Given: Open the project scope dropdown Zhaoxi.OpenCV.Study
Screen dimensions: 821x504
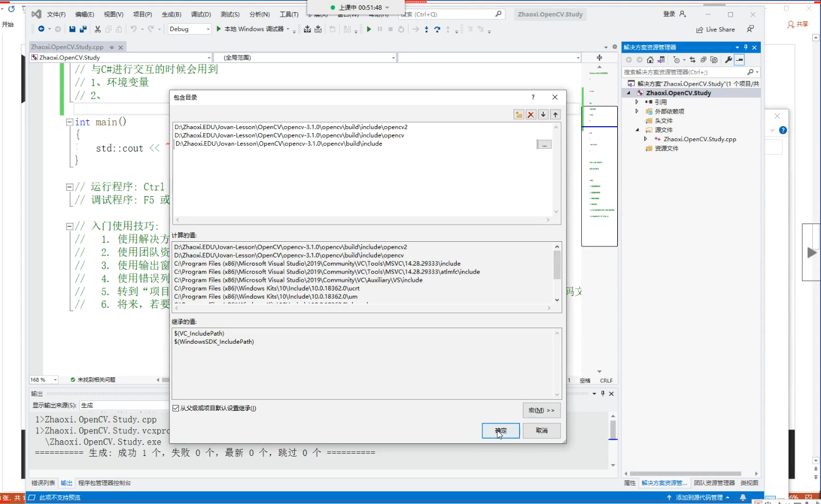Looking at the screenshot, I should (x=121, y=57).
